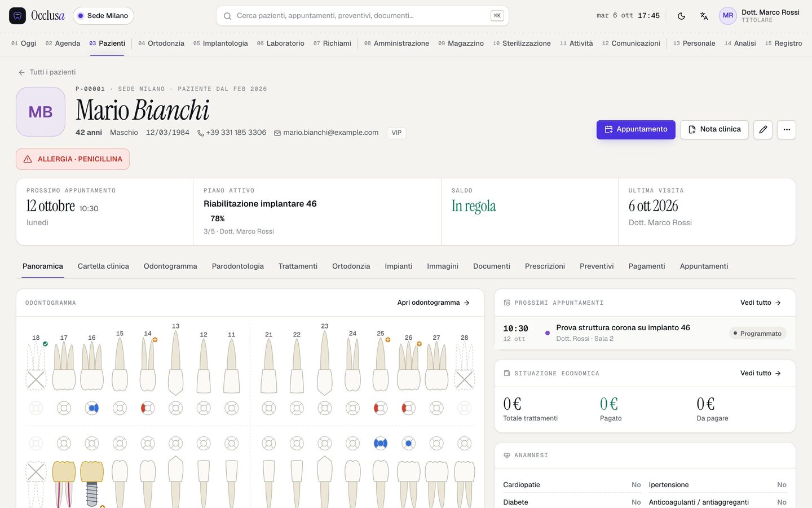Open the three-dots more options button
The image size is (812, 508).
tap(787, 129)
